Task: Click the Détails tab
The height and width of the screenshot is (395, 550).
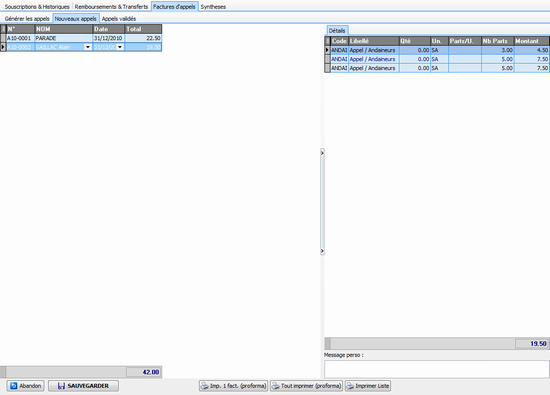Action: (x=337, y=31)
